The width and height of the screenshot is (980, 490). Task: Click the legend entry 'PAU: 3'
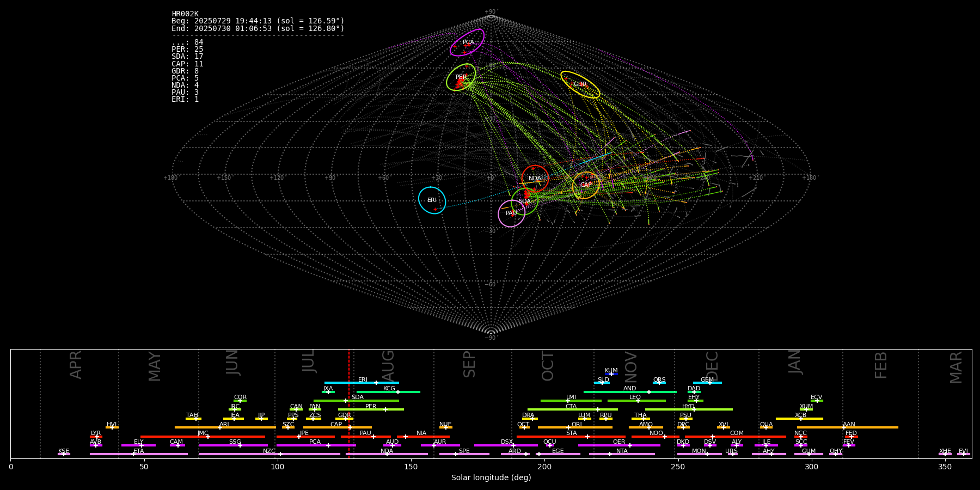185,92
